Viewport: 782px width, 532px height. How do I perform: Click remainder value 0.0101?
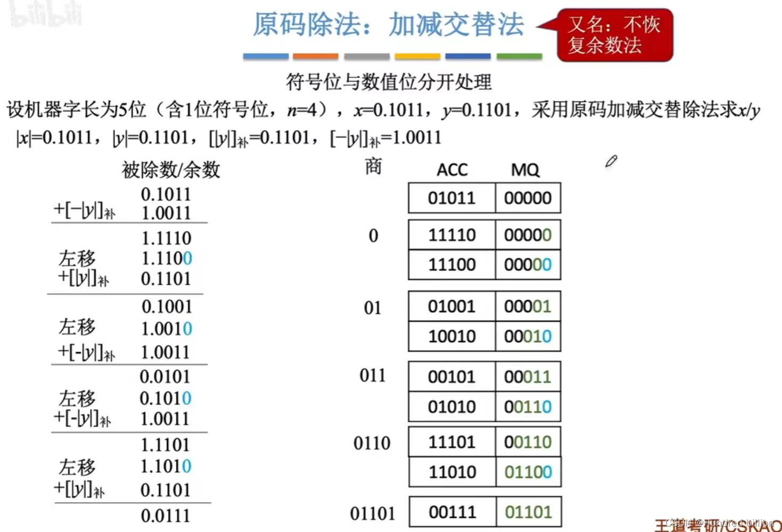tap(164, 376)
